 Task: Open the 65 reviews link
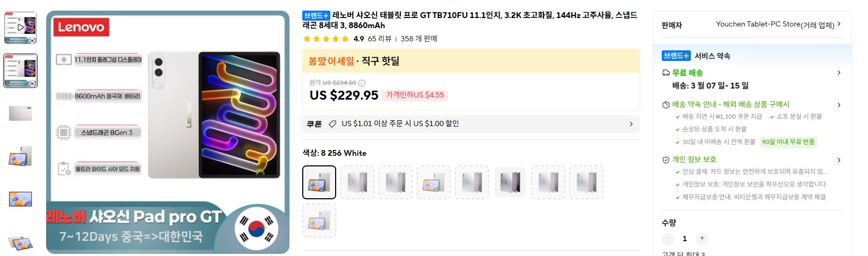379,39
